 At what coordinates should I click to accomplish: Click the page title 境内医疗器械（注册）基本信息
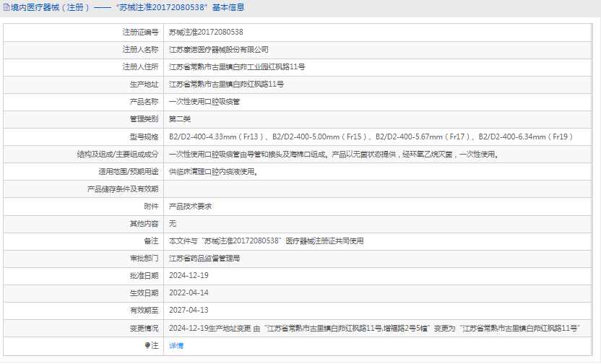pyautogui.click(x=127, y=8)
